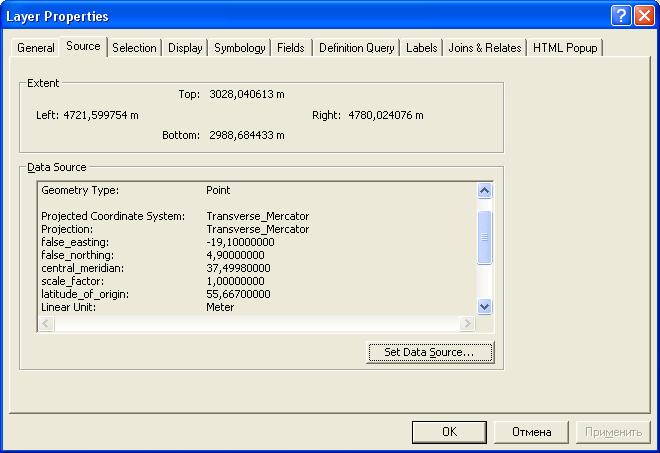Click the Set Data Source button
Image resolution: width=660 pixels, height=453 pixels.
tap(430, 352)
